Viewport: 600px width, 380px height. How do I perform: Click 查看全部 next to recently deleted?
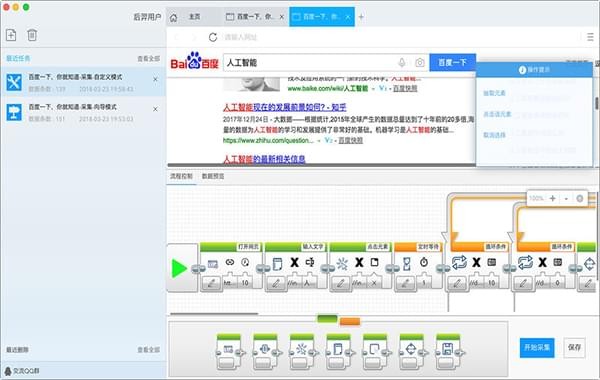pyautogui.click(x=148, y=350)
